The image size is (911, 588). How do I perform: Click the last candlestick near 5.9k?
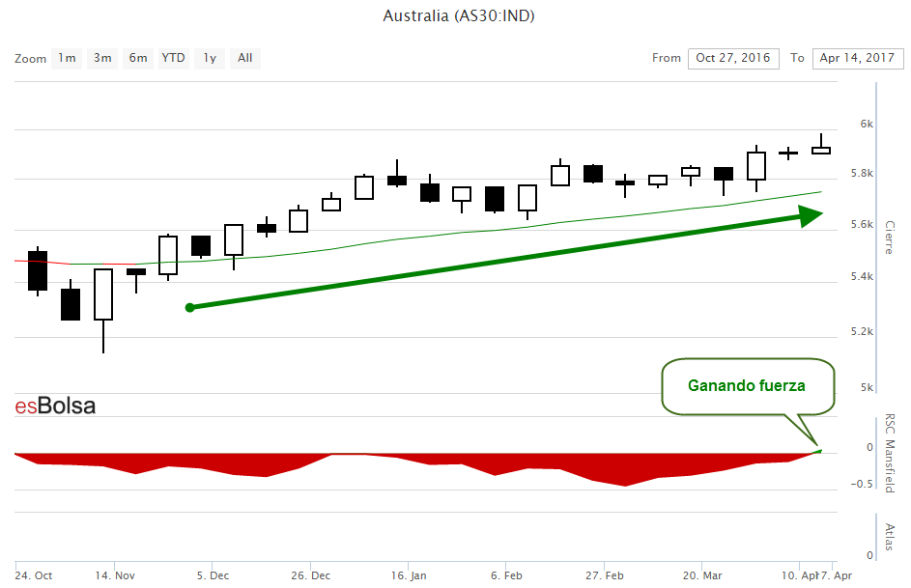(x=821, y=151)
